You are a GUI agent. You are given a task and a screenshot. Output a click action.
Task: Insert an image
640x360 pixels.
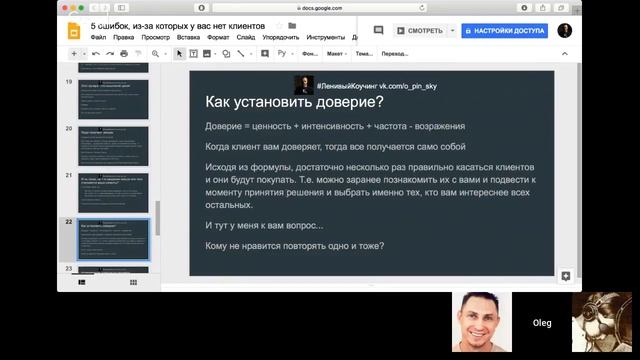tap(207, 53)
